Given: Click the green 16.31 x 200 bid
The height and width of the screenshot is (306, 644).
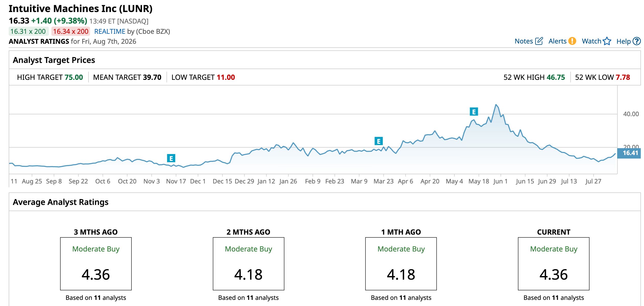Looking at the screenshot, I should (x=28, y=31).
